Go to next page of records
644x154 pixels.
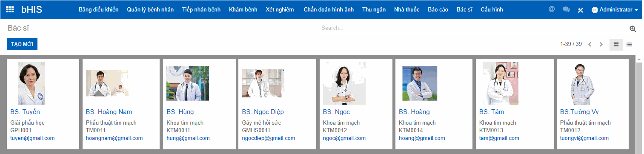(601, 44)
